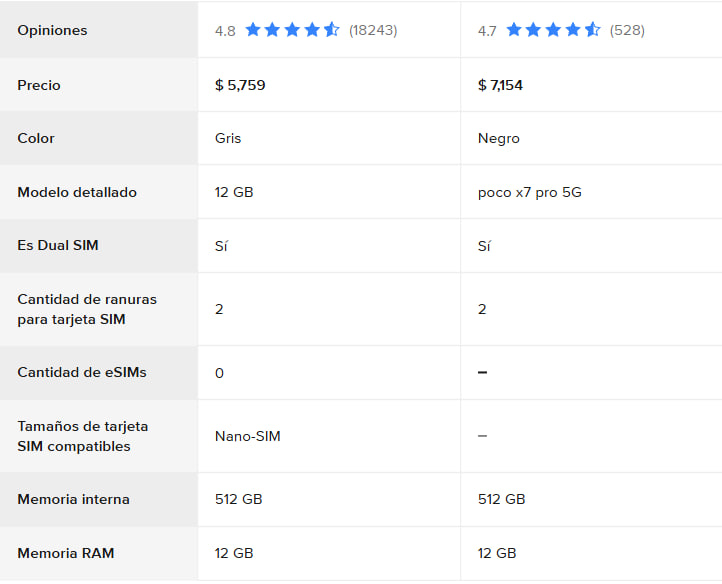Open the (528) reviews count

click(x=627, y=30)
